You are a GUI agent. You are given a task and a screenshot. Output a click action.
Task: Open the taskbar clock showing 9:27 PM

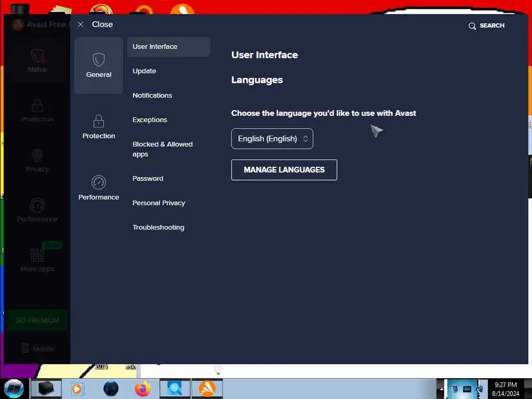coord(506,389)
